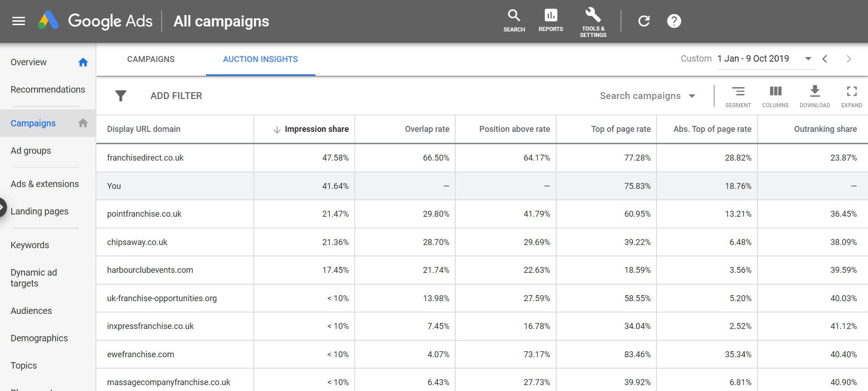Click 35.34% abs. top of page value

(x=738, y=355)
